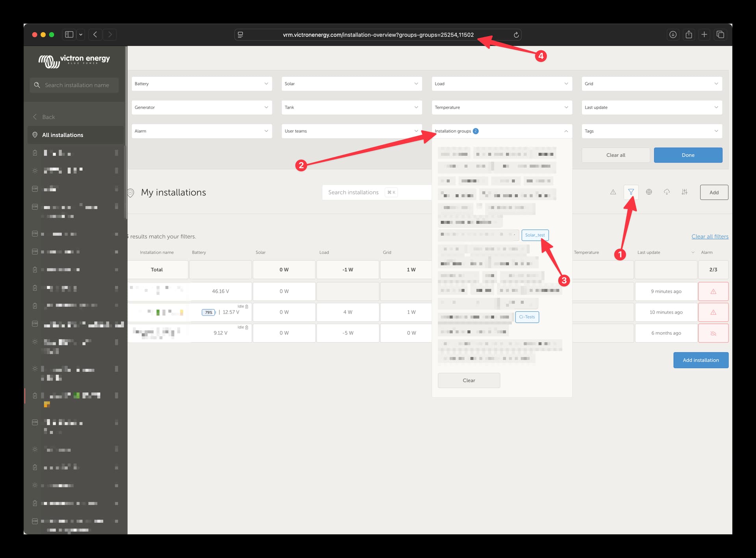Reload the page with refresh icon

516,35
